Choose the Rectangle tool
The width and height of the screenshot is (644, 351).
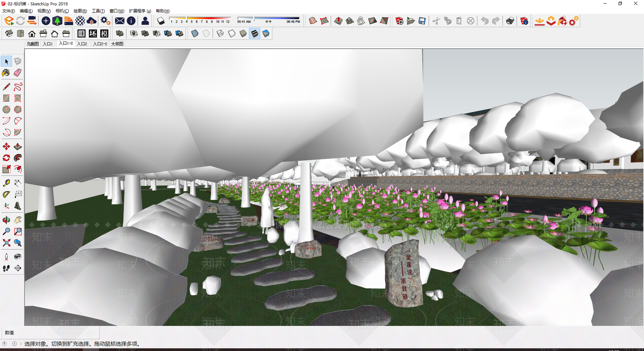click(6, 98)
